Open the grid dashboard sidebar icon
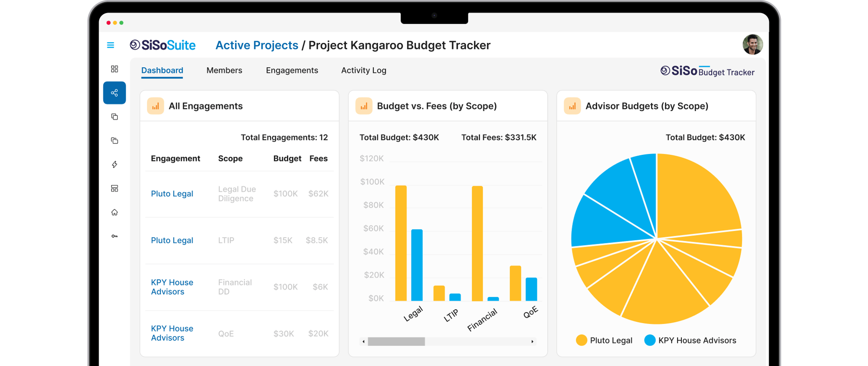This screenshot has width=868, height=366. click(115, 69)
